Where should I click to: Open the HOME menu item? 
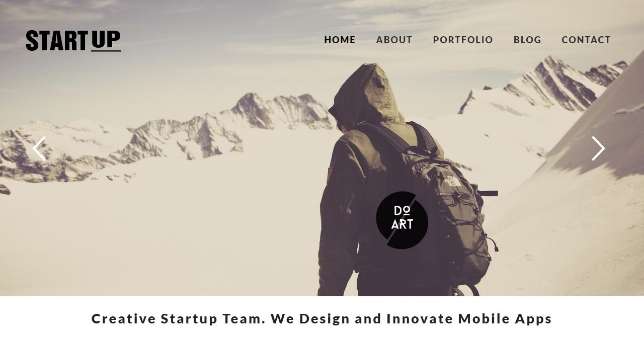point(340,40)
